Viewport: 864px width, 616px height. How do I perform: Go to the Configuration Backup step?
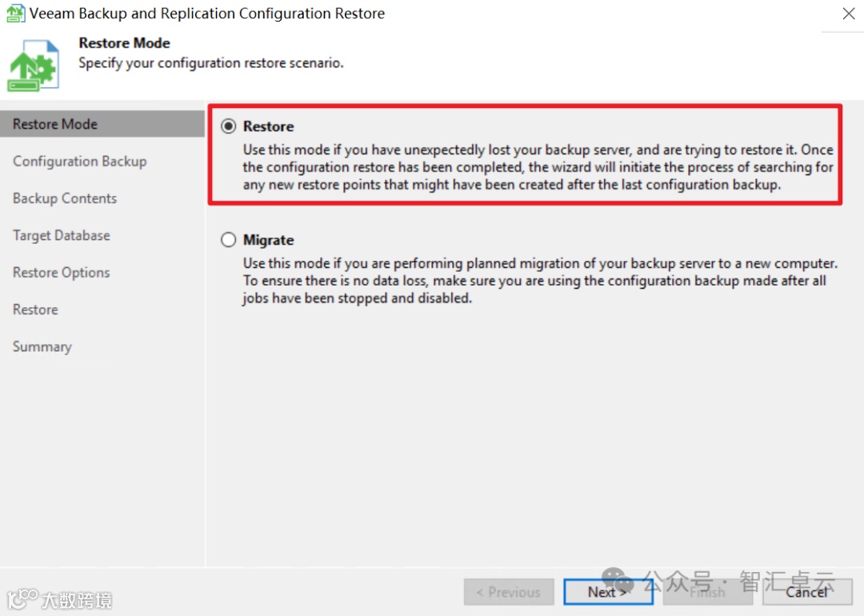pyautogui.click(x=80, y=161)
